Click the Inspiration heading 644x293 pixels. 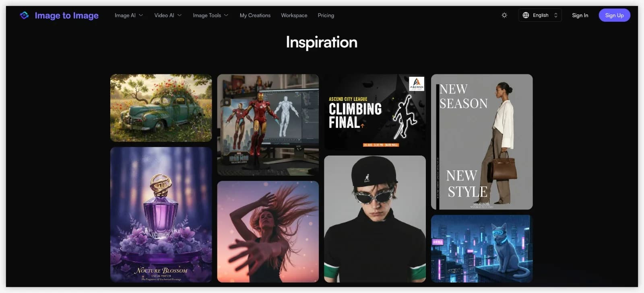click(x=322, y=43)
